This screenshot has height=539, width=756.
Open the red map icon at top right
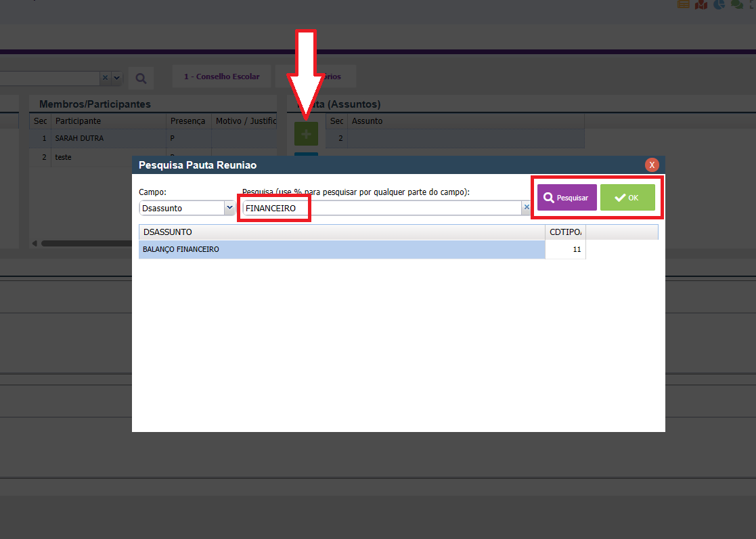click(701, 4)
